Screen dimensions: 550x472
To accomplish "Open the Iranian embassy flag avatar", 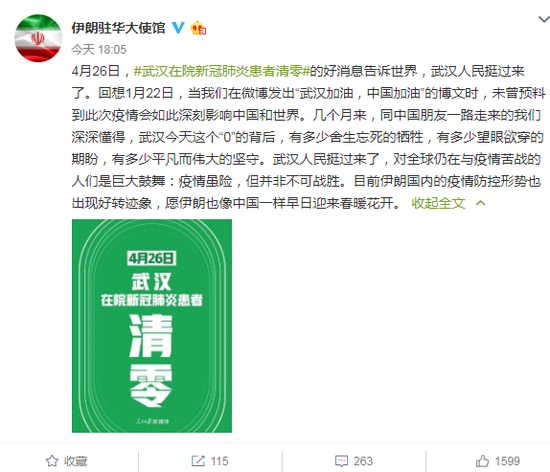I will click(38, 38).
